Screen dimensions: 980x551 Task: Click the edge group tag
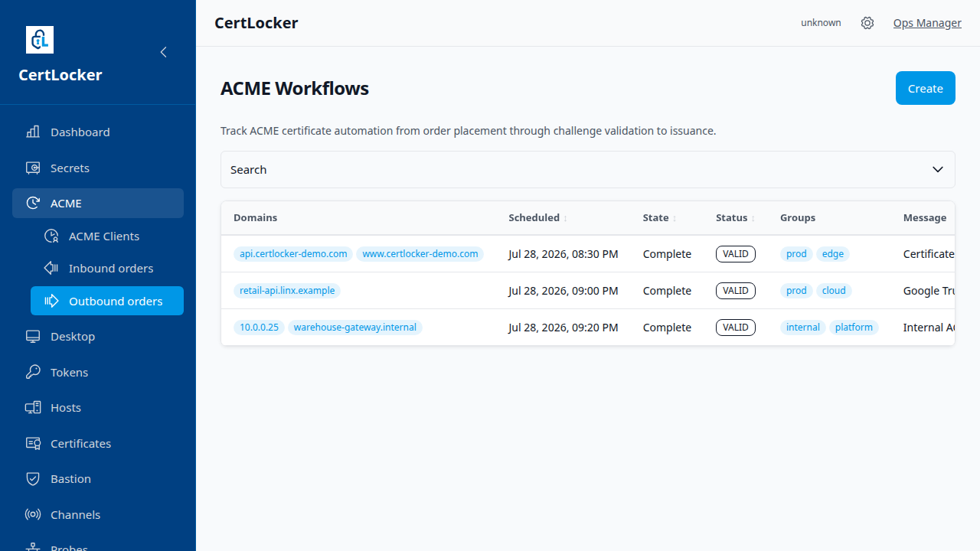pyautogui.click(x=833, y=253)
